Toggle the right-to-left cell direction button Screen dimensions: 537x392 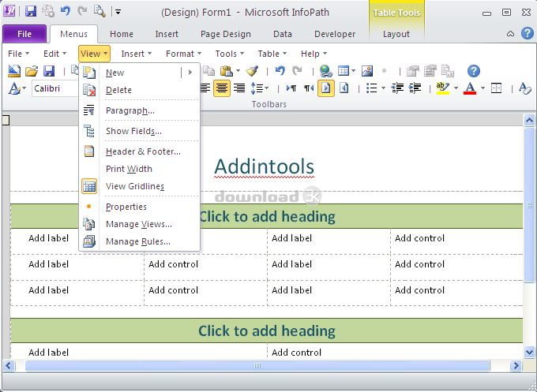coord(344,88)
